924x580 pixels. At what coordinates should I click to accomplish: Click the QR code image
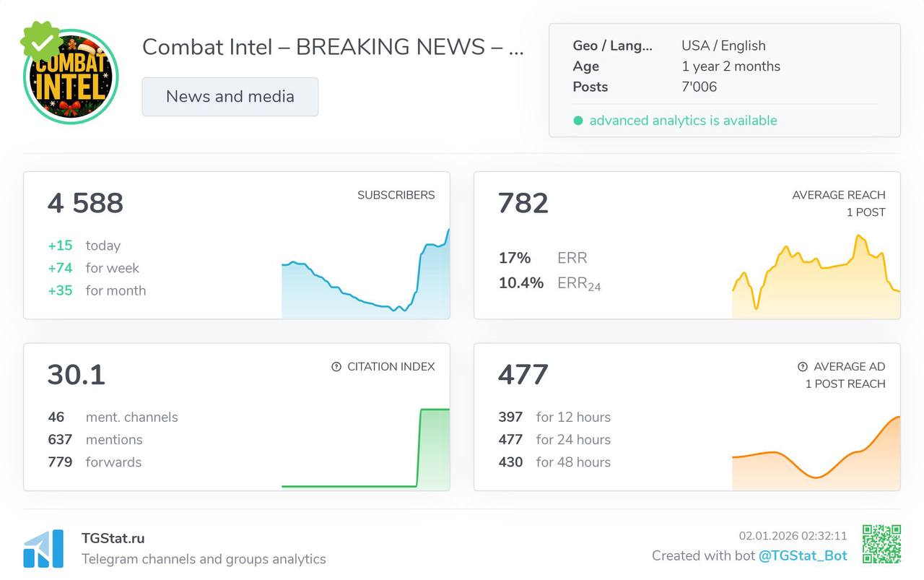[x=881, y=544]
